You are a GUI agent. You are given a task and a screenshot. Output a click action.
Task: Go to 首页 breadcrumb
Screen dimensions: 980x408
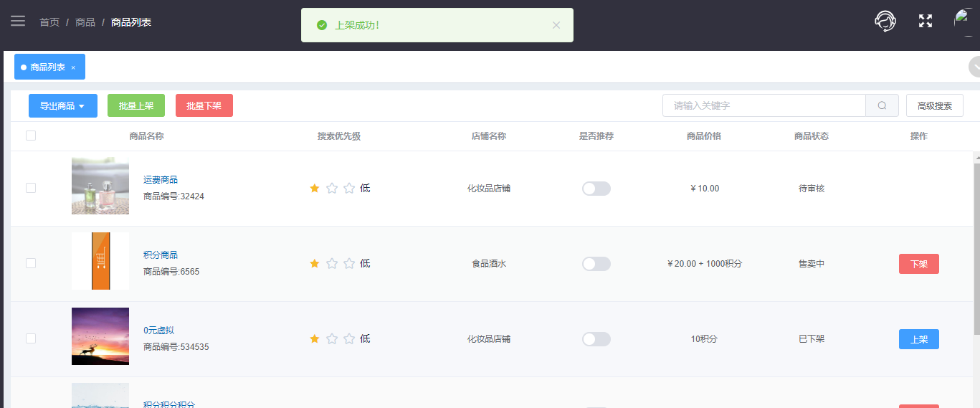49,22
